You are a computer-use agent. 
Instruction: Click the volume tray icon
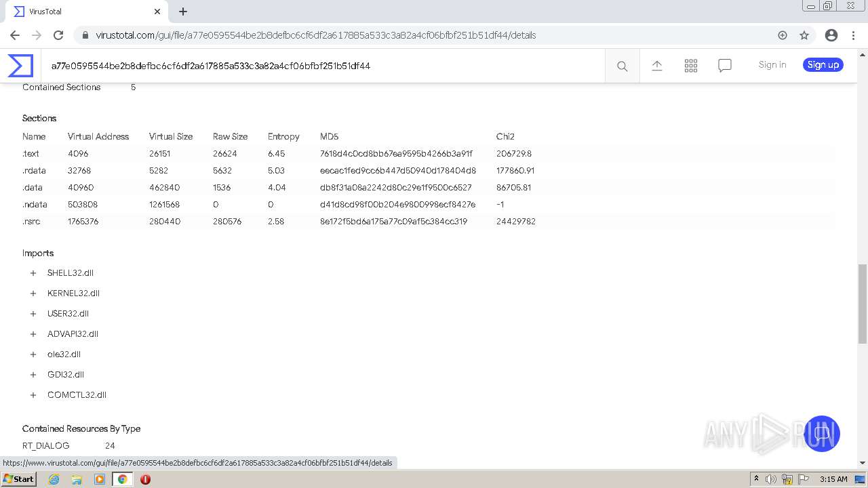(x=771, y=479)
